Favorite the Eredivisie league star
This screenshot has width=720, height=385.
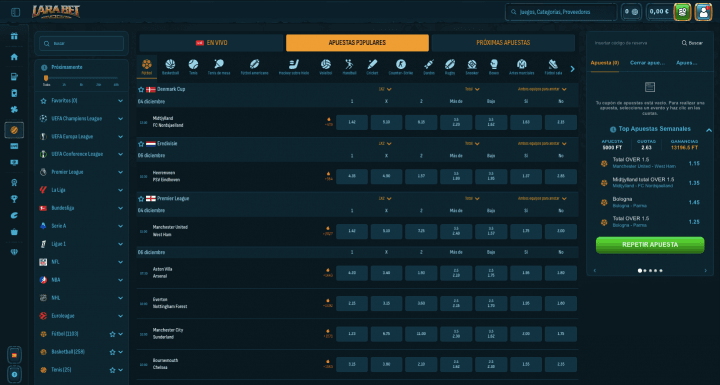click(141, 144)
